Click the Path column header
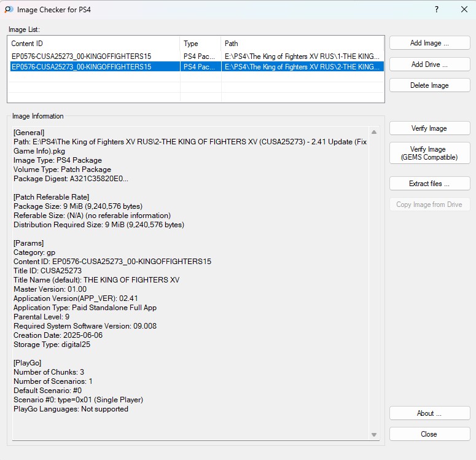Viewport: 476px width, 460px height. 302,44
